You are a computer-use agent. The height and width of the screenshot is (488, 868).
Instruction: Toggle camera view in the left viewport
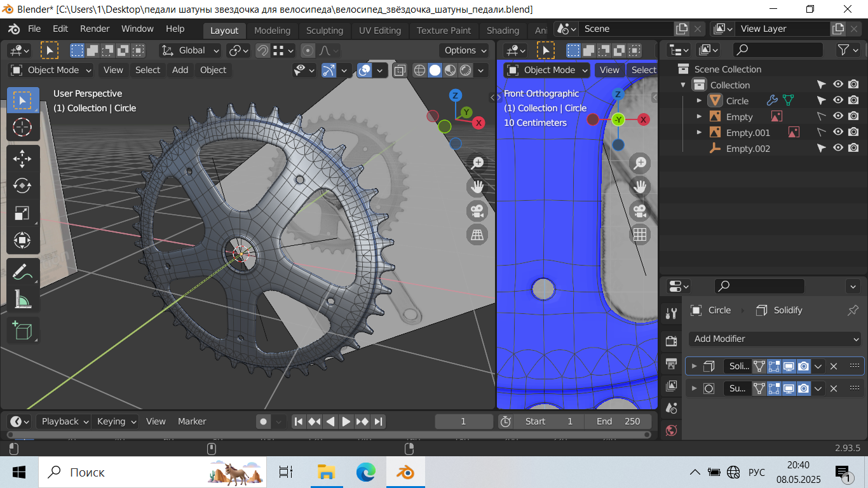(477, 210)
